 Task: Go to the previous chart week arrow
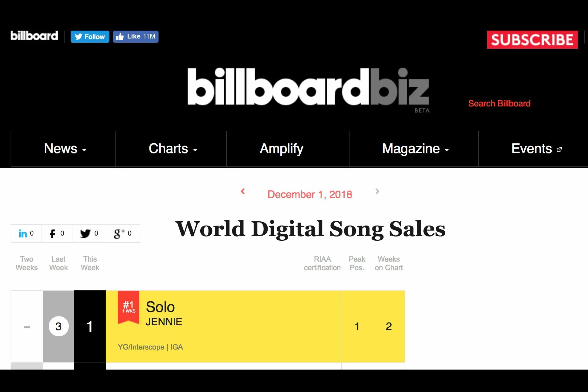click(243, 191)
